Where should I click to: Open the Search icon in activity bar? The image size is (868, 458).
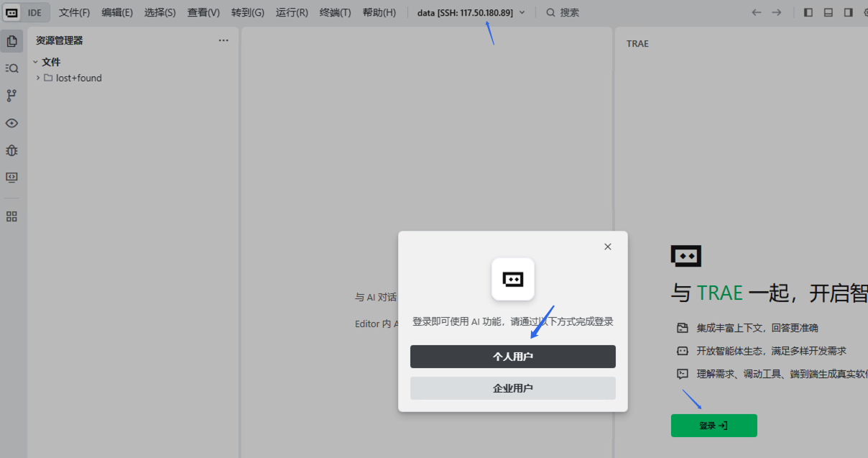pos(11,68)
